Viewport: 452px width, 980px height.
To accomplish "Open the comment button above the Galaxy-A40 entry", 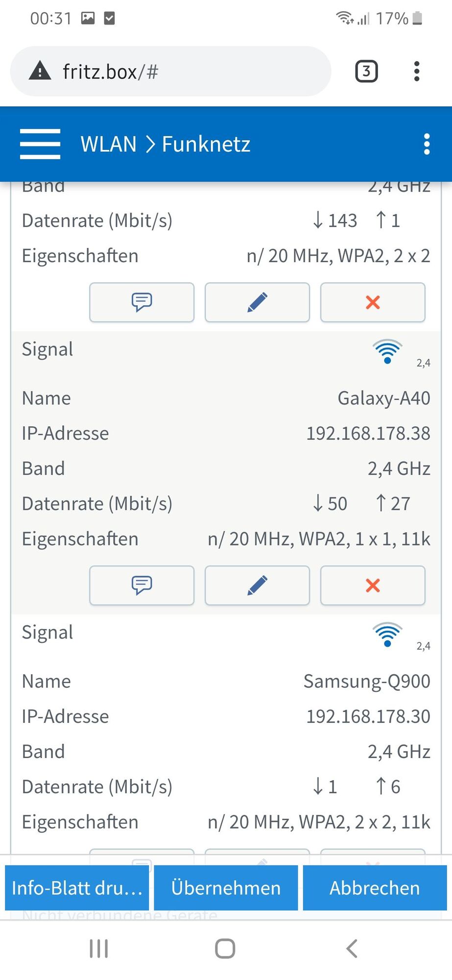I will pyautogui.click(x=142, y=302).
